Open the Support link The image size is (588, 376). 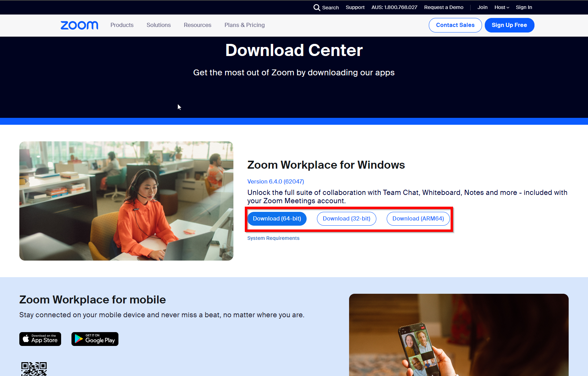(x=355, y=7)
